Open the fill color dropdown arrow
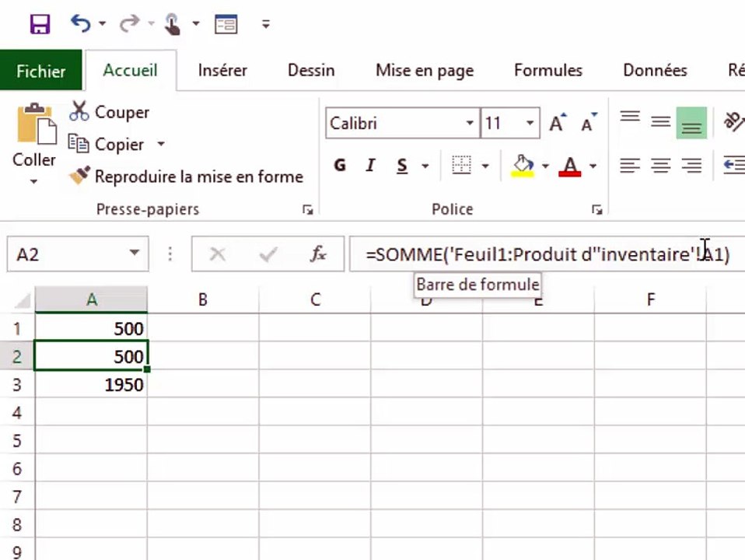745x560 pixels. [x=545, y=166]
